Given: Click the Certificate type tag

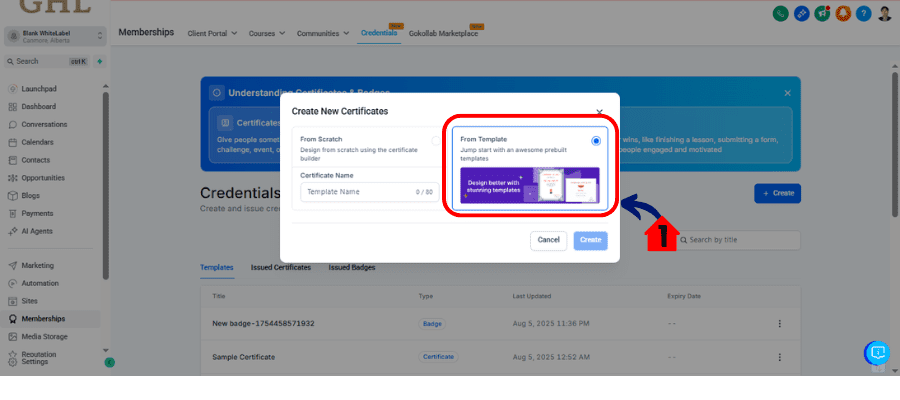Looking at the screenshot, I should pos(439,357).
